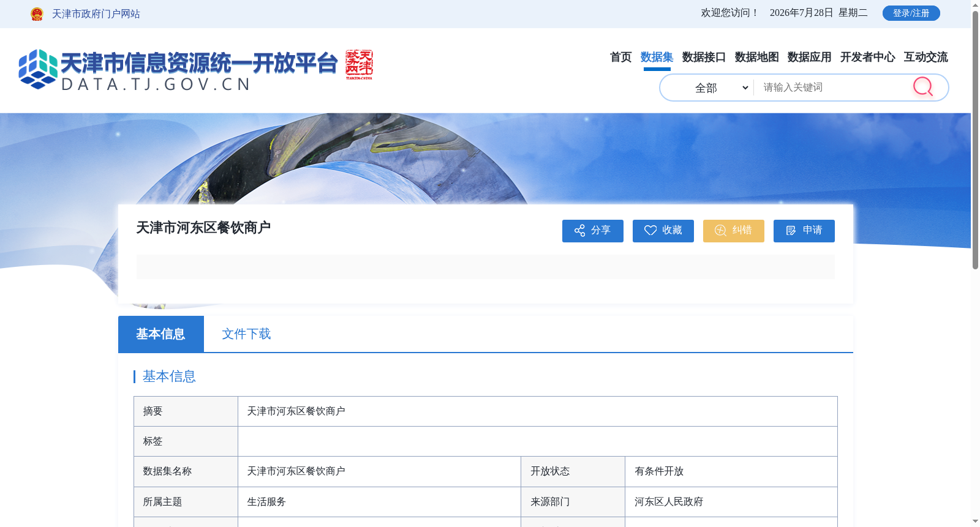980x527 pixels.
Task: Click the share icon on 分享 button
Action: click(x=579, y=230)
